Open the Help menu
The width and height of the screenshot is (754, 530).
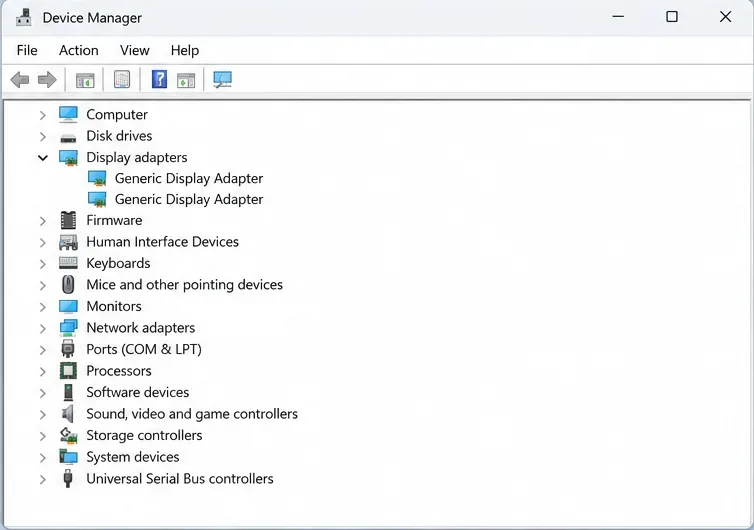point(185,50)
